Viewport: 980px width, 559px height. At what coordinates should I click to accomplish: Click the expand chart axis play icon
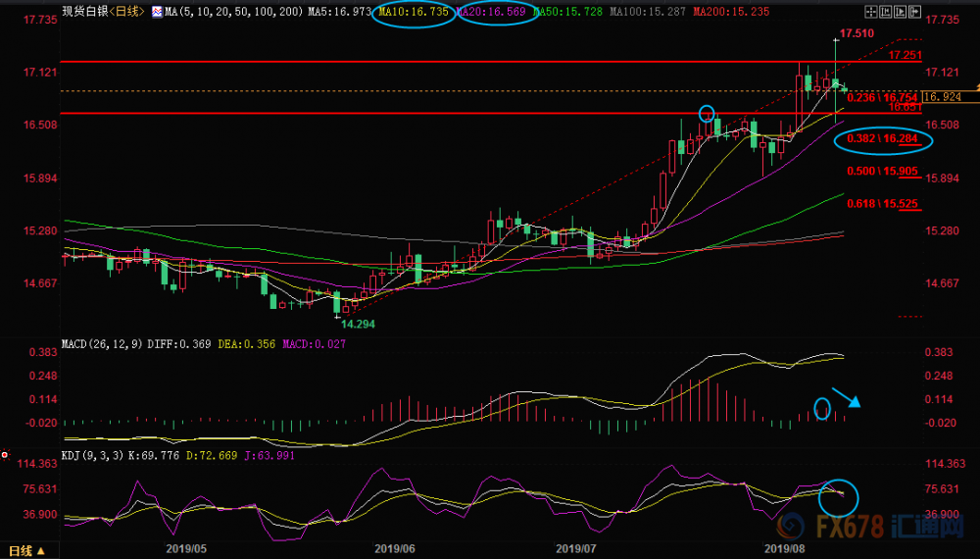pos(900,11)
